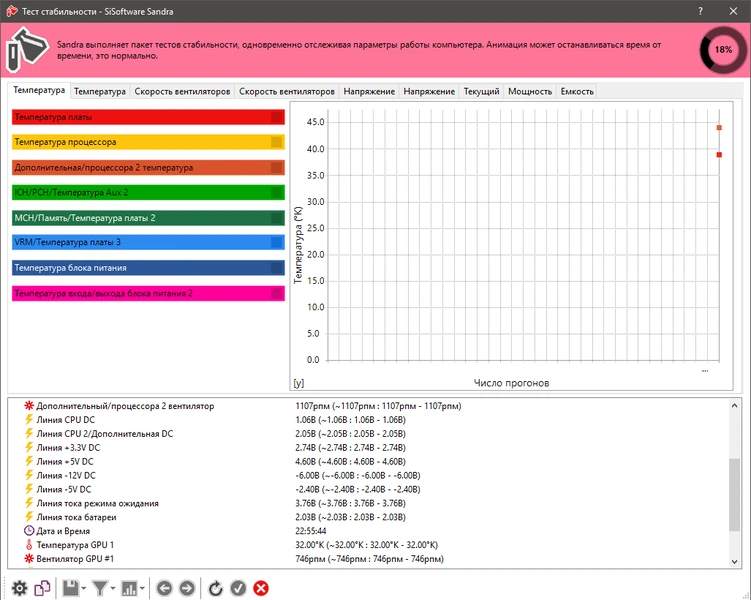This screenshot has height=600, width=751.
Task: Switch to the inactive second Температура tab
Action: (x=100, y=91)
